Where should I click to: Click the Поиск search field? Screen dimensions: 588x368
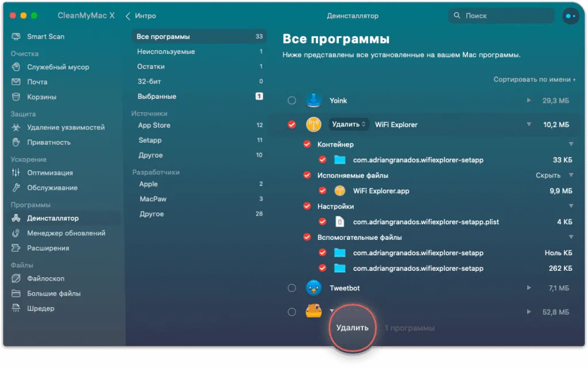click(x=501, y=16)
